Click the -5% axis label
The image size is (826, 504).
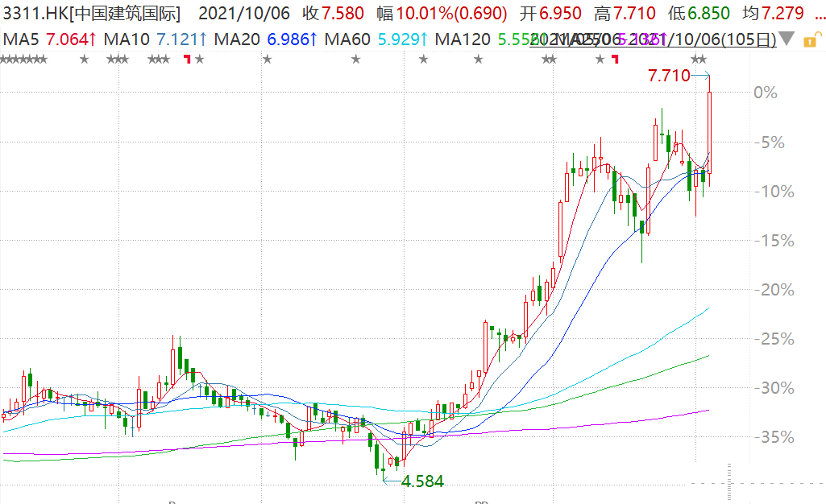769,143
